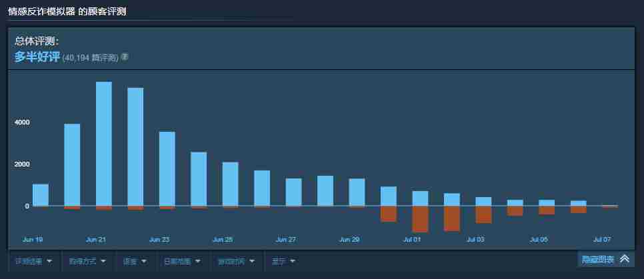This screenshot has height=279, width=644.
Task: Select the Jun 27 blue positive bar
Action: tap(293, 192)
